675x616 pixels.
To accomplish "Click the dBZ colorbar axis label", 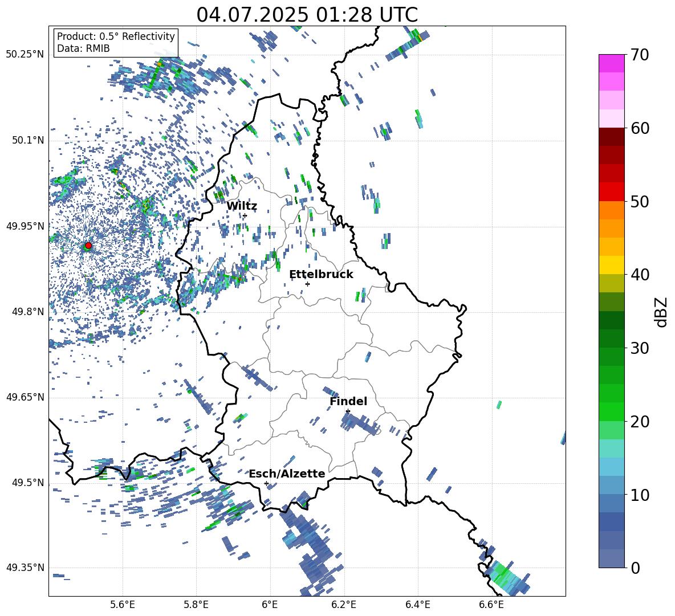I will (x=662, y=312).
